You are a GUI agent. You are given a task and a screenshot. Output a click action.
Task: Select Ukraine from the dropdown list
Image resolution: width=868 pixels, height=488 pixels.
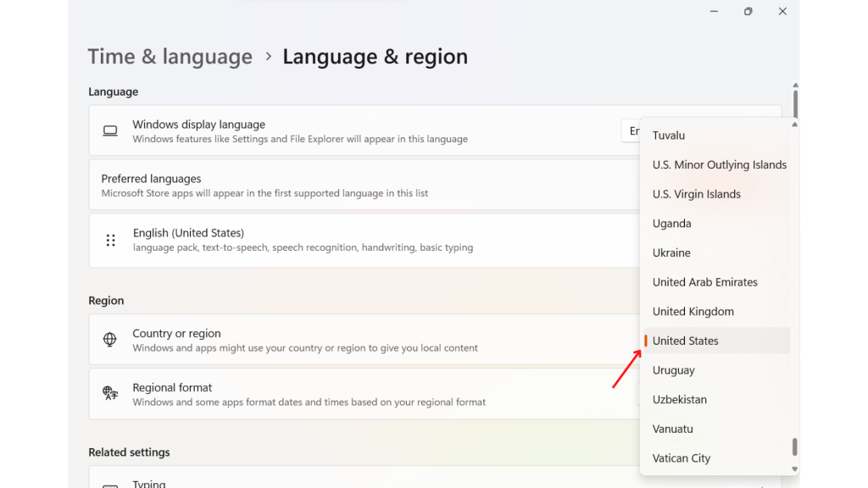[x=717, y=252]
